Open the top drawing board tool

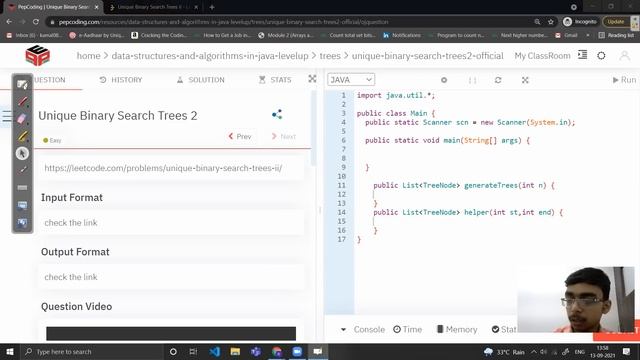tap(22, 84)
